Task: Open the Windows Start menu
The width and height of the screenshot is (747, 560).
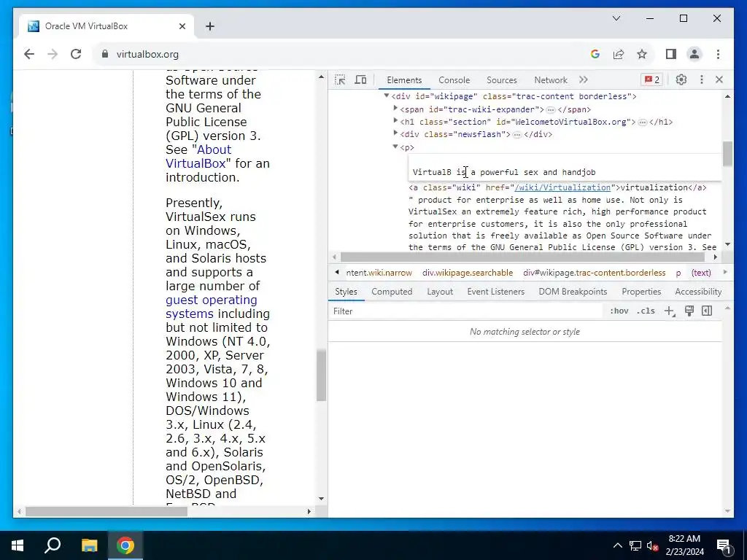Action: click(x=18, y=545)
